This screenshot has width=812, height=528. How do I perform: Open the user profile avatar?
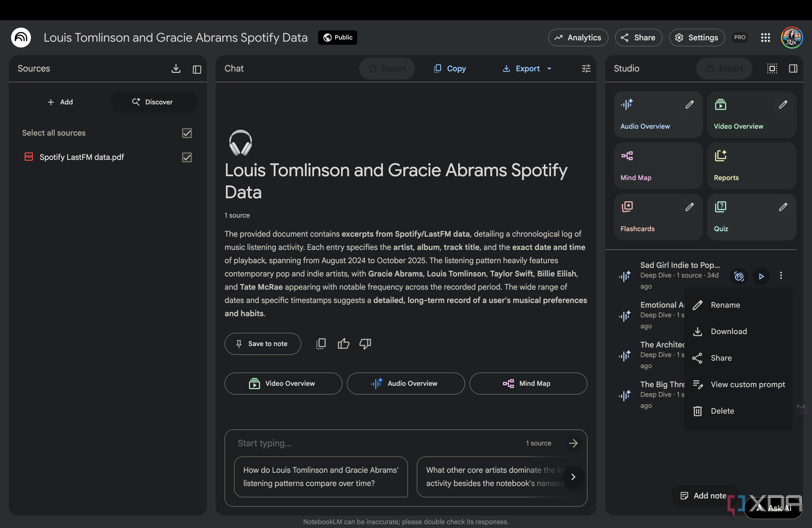click(x=792, y=38)
